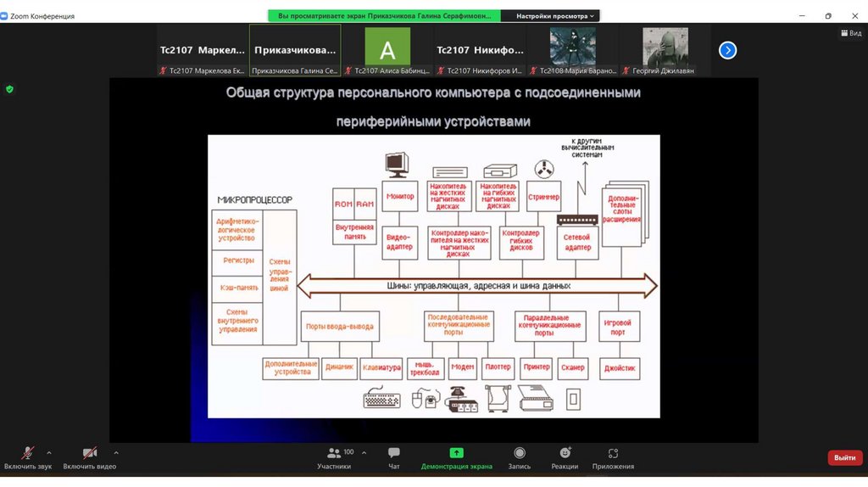The height and width of the screenshot is (487, 868).
Task: Unmute microphone with Включить звук
Action: point(28,458)
